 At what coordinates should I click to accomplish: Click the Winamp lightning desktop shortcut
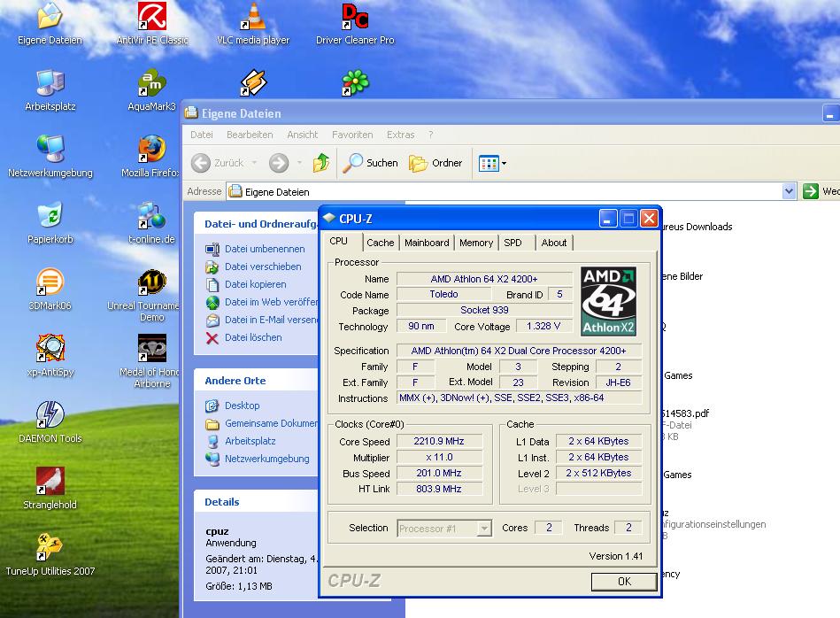coord(253,82)
